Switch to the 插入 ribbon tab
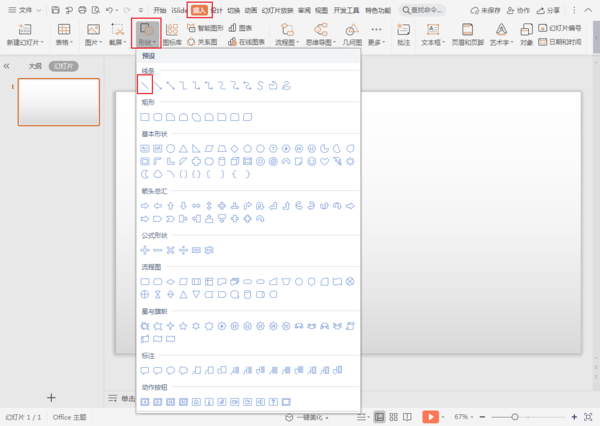 pyautogui.click(x=200, y=9)
